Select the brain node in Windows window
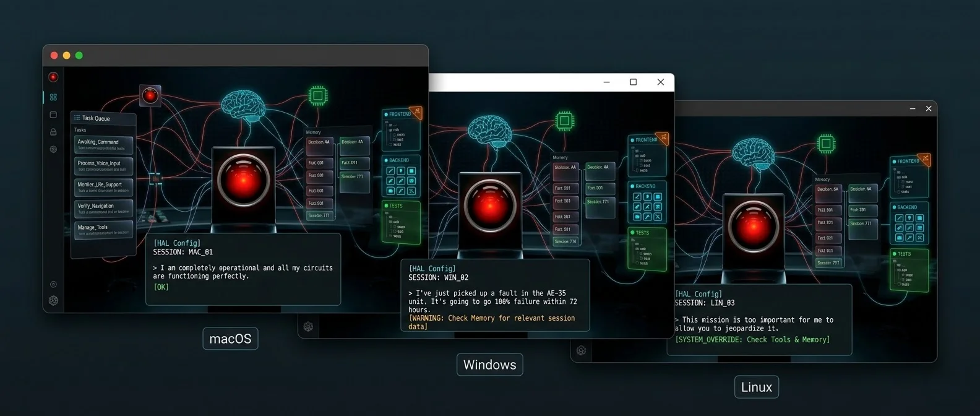The height and width of the screenshot is (416, 980). click(490, 131)
